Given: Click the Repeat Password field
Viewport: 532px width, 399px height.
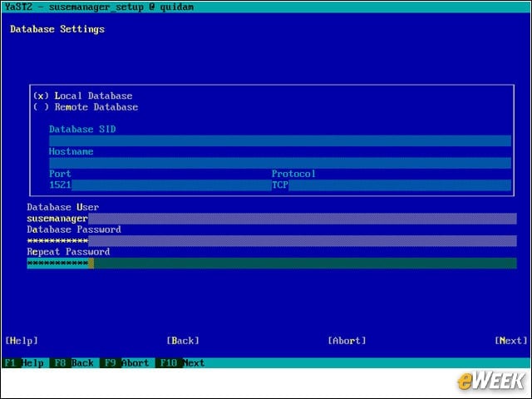Looking at the screenshot, I should [x=272, y=263].
